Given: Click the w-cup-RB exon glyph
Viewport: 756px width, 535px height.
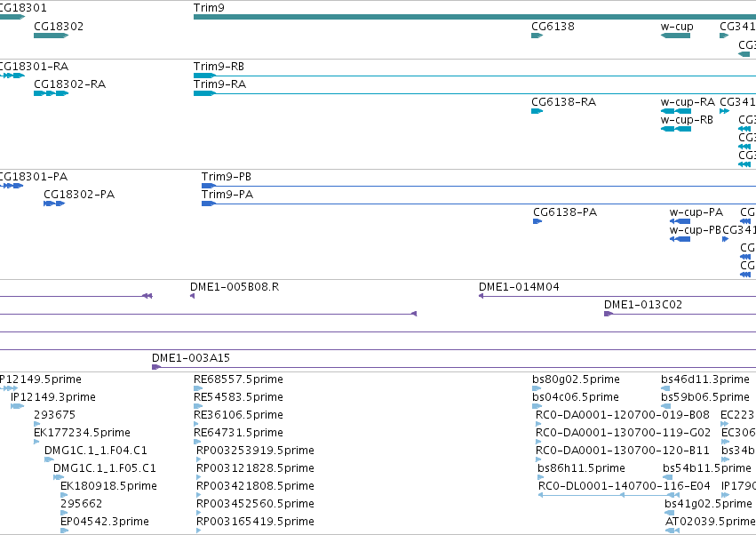Looking at the screenshot, I should 676,129.
